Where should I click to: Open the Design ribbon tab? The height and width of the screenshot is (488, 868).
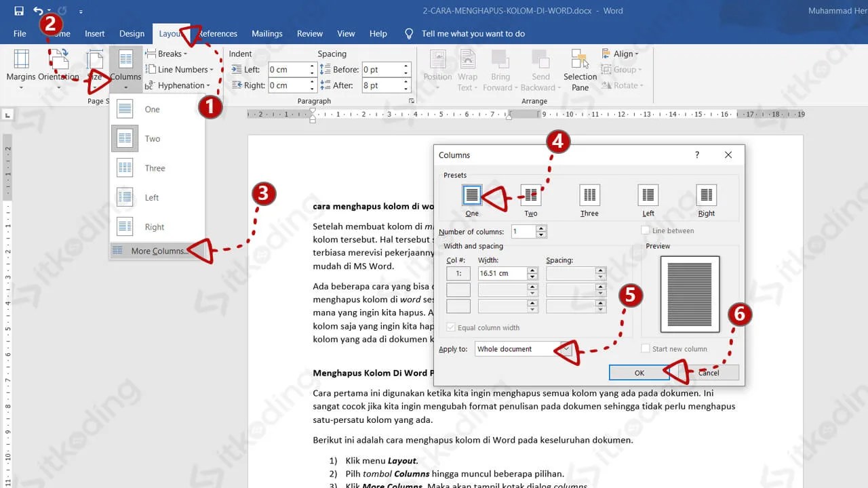[132, 33]
